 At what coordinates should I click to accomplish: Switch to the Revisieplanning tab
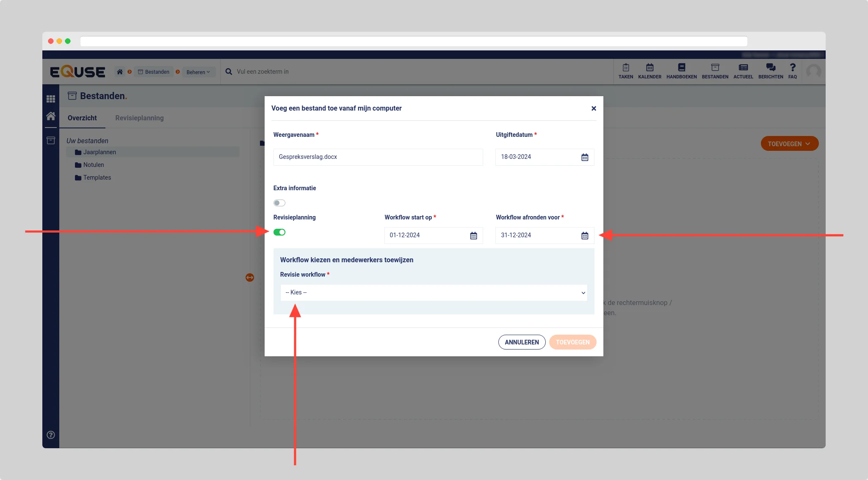pyautogui.click(x=139, y=118)
